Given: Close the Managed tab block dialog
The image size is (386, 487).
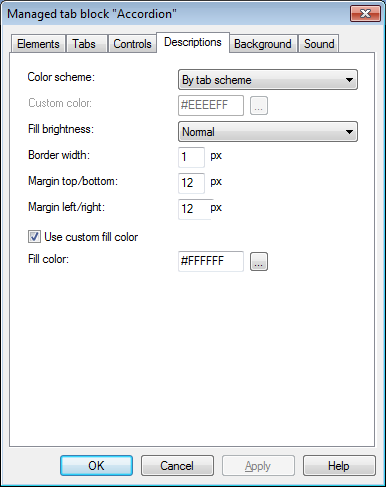Looking at the screenshot, I should coord(365,14).
